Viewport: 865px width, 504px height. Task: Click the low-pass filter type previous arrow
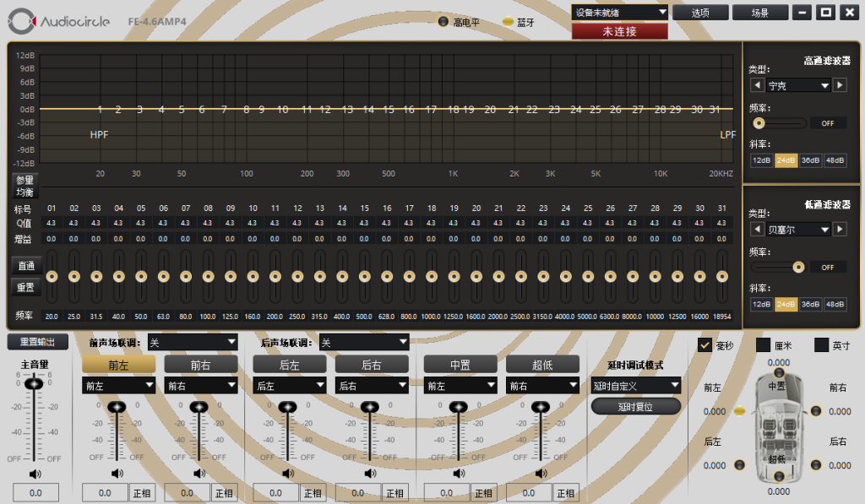[758, 229]
